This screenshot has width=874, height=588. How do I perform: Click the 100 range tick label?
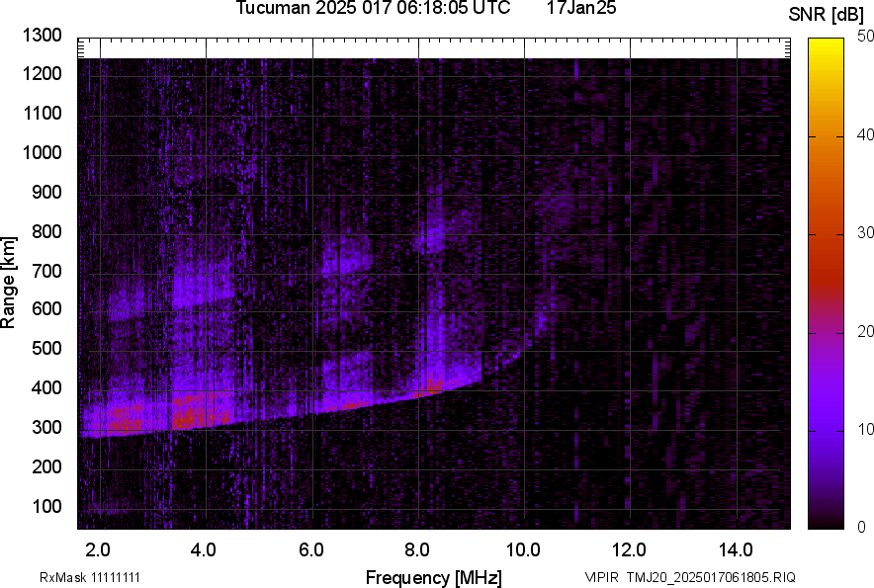[x=46, y=506]
